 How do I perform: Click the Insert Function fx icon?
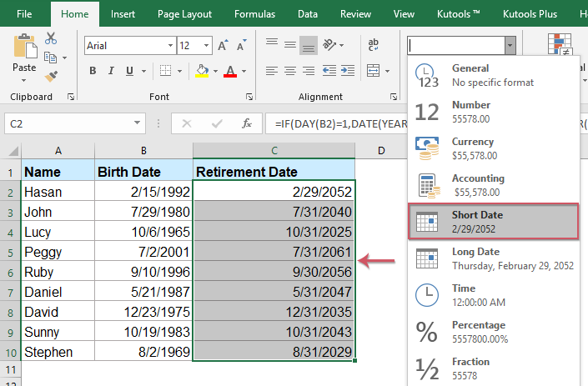click(x=246, y=123)
